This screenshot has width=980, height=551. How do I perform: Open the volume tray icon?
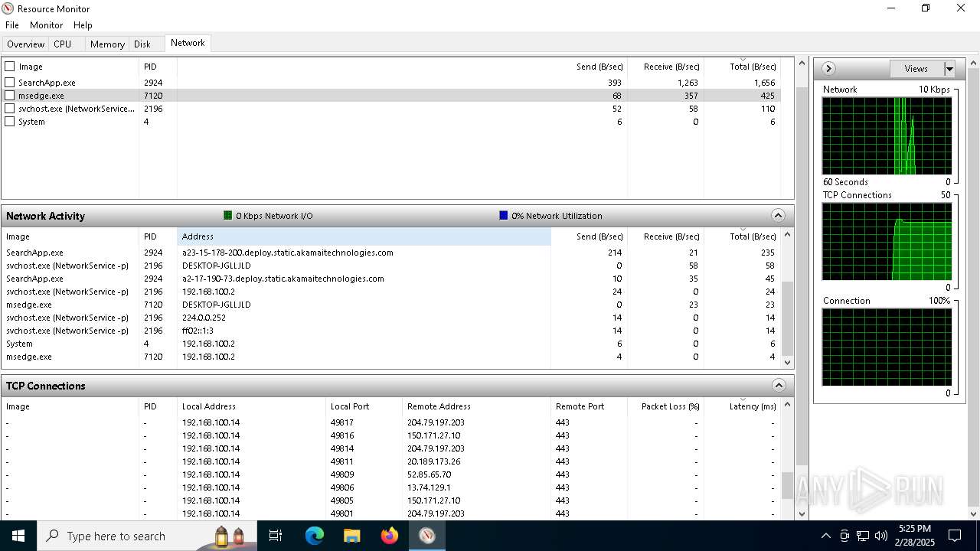pyautogui.click(x=881, y=536)
